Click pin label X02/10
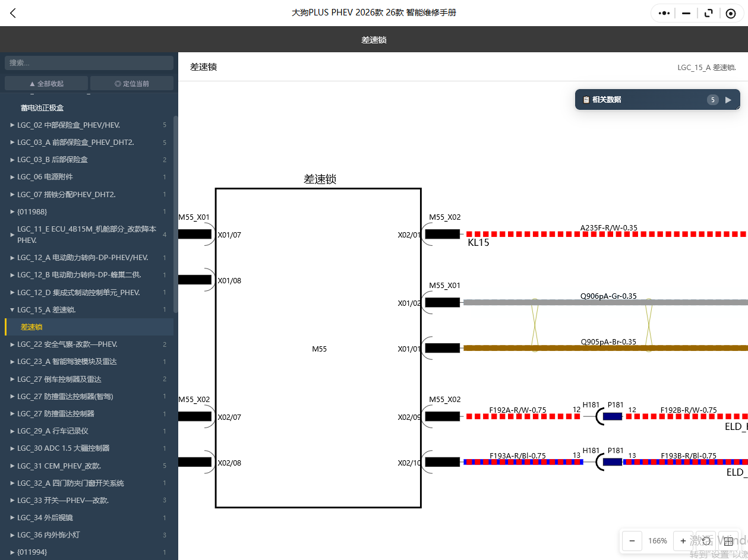Image resolution: width=748 pixels, height=560 pixels. tap(409, 463)
